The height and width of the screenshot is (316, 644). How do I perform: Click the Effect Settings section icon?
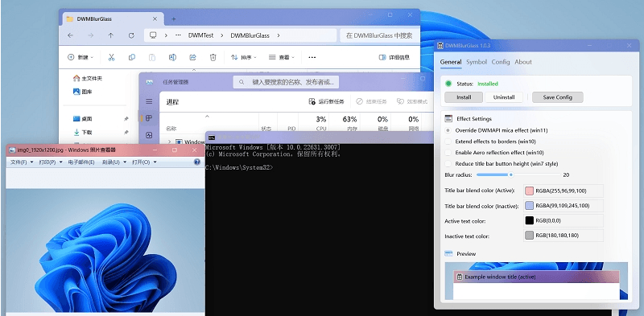click(448, 119)
